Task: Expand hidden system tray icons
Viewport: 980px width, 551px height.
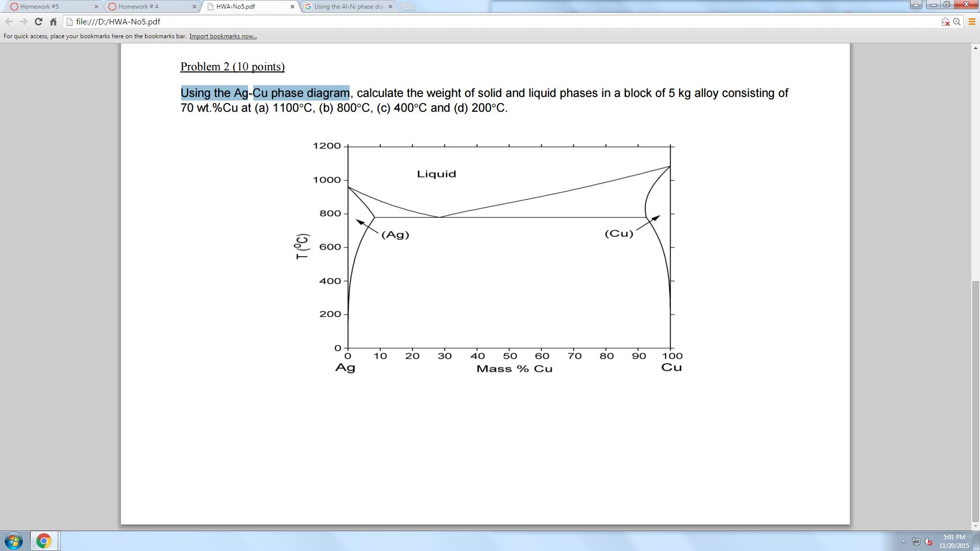Action: click(903, 541)
